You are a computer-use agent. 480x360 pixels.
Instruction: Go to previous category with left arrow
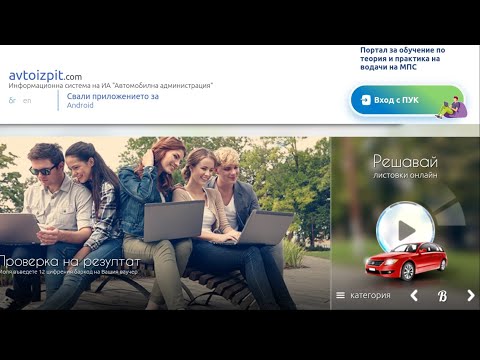tap(414, 295)
